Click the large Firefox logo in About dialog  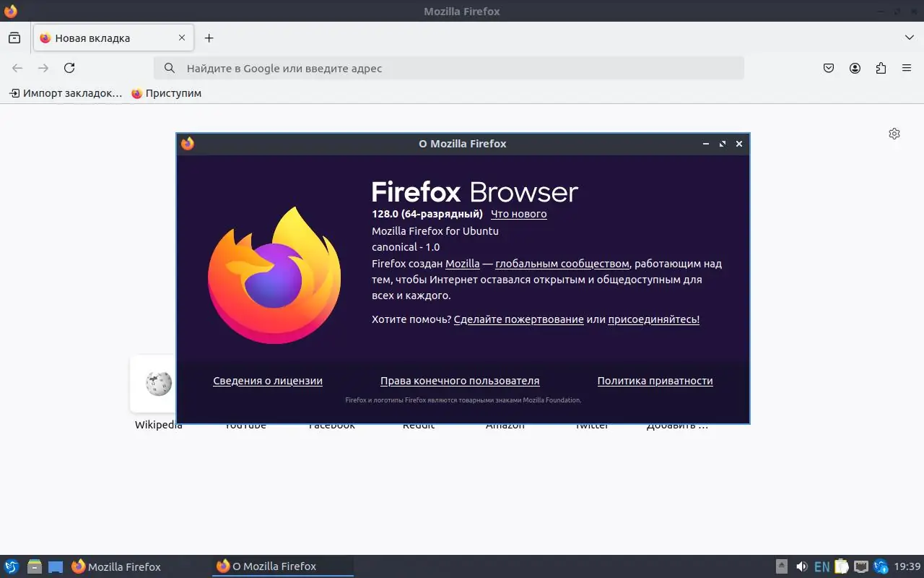pos(274,275)
